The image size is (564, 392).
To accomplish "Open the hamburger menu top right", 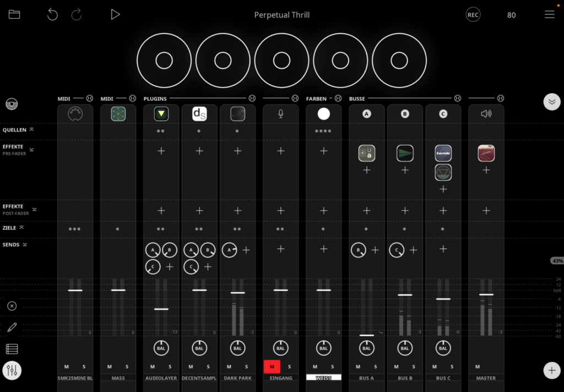I will pyautogui.click(x=549, y=15).
